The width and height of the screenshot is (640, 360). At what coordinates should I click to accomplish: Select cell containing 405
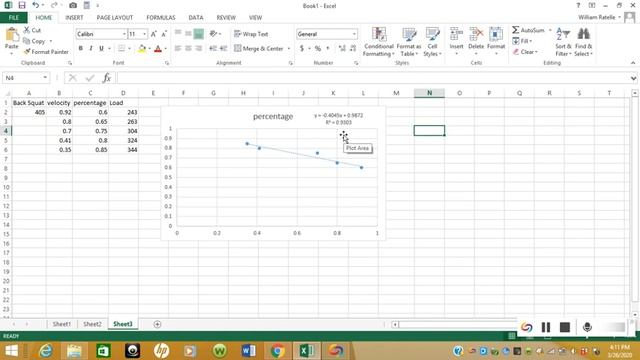(29, 112)
